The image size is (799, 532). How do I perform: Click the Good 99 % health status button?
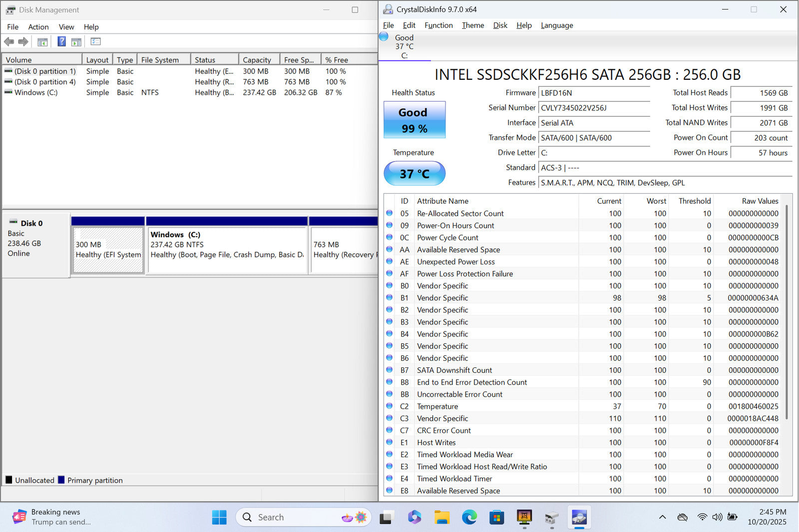pyautogui.click(x=414, y=120)
